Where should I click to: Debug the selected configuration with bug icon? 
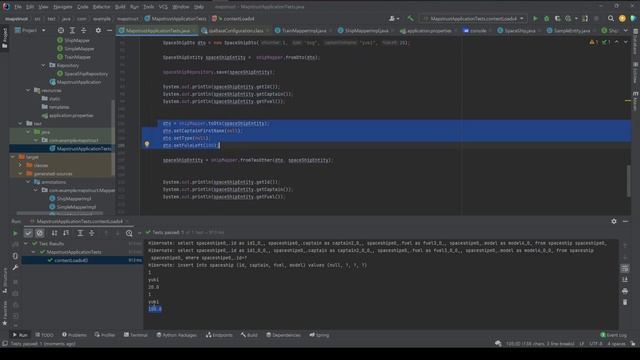click(x=547, y=18)
